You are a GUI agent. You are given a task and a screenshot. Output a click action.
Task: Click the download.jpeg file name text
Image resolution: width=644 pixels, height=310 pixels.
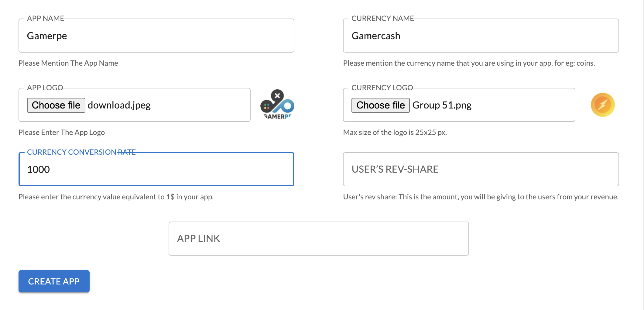coord(119,105)
